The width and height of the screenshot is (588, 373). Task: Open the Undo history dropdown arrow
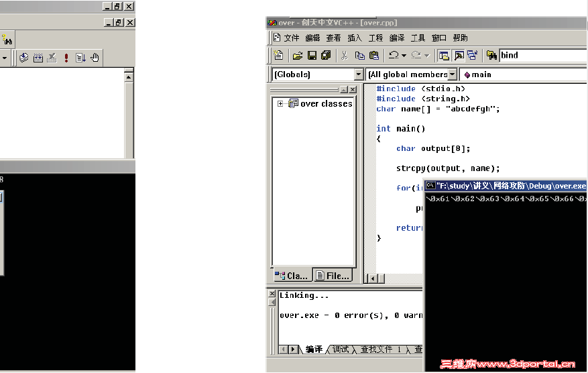pyautogui.click(x=404, y=56)
